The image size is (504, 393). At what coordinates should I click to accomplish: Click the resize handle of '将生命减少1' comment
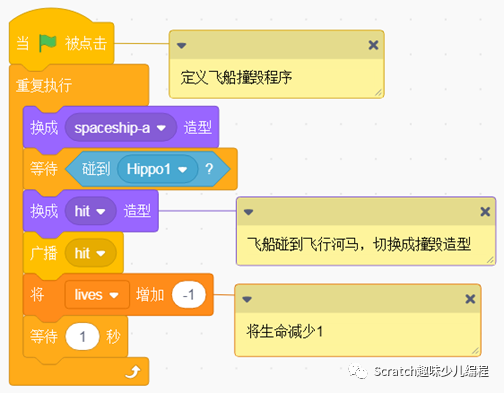[475, 351]
